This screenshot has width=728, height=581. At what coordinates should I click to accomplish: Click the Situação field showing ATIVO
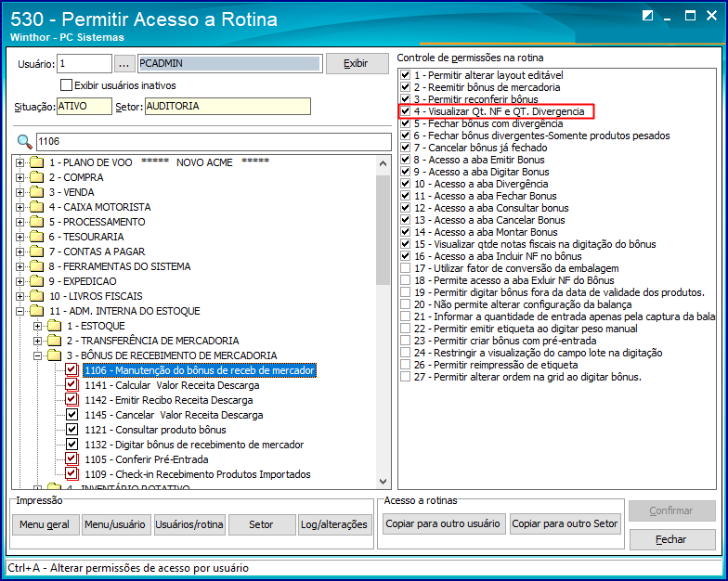[84, 106]
